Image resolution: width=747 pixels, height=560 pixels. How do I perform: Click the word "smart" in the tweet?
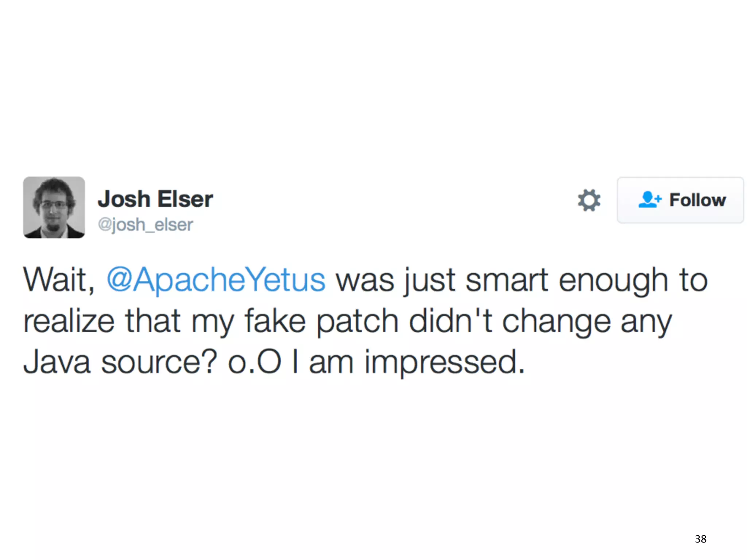[507, 280]
